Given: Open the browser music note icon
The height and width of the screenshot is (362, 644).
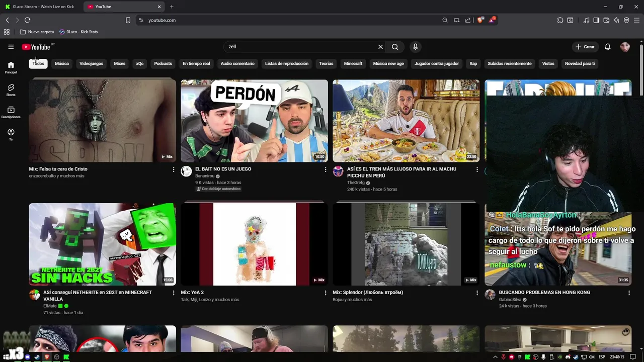Looking at the screenshot, I should coord(586,20).
